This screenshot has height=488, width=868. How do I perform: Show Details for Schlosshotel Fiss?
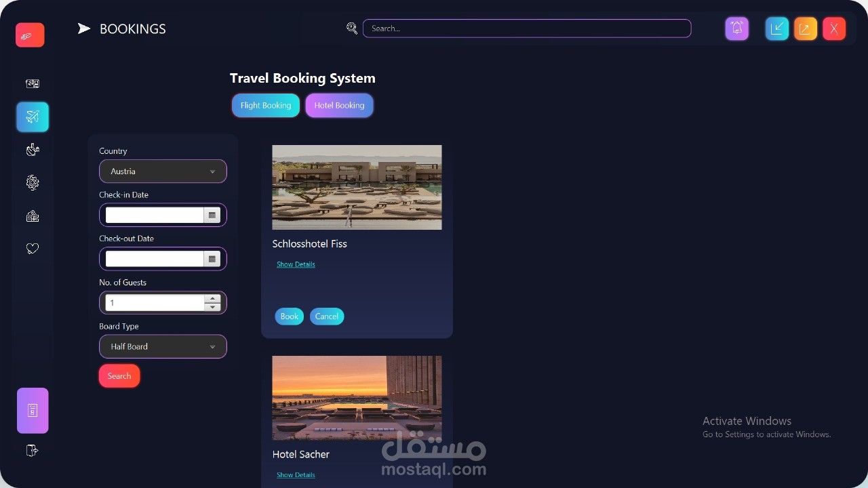pyautogui.click(x=296, y=264)
